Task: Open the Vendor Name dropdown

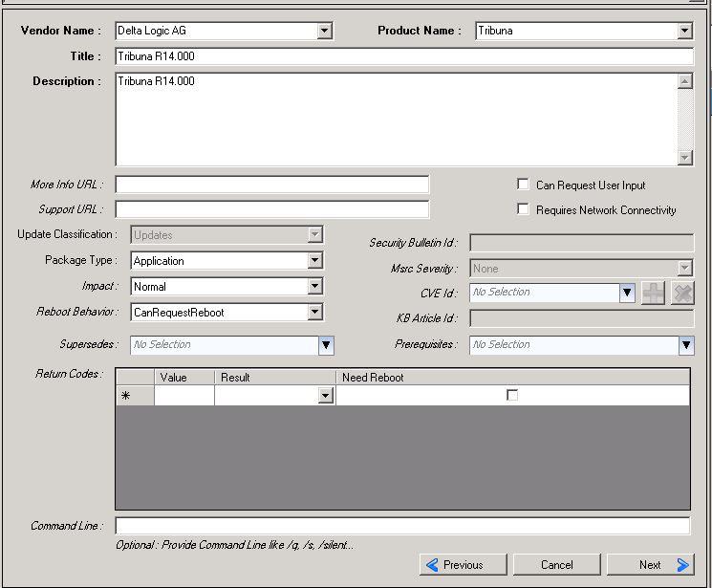Action: coord(324,31)
